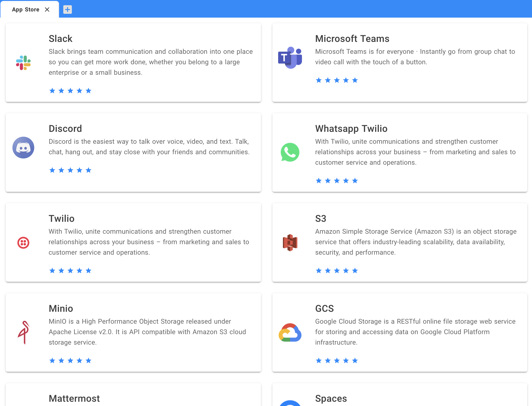Open the Slack app title

tap(60, 39)
